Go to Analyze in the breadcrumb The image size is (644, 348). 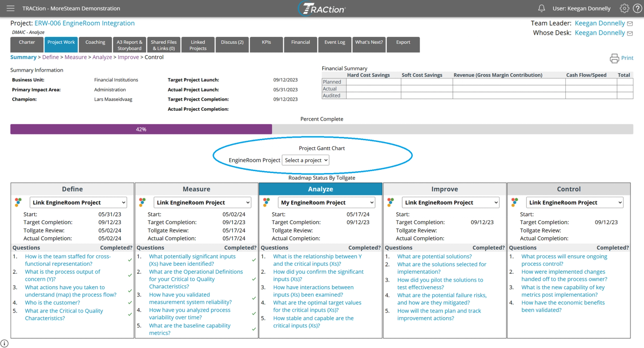(102, 57)
